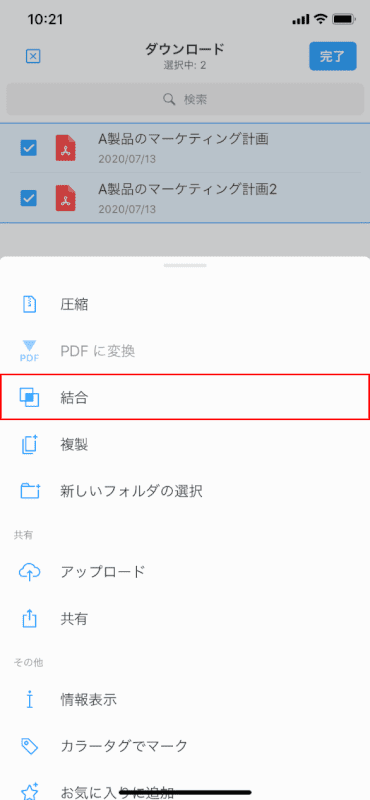Tap the 完了 button

333,56
